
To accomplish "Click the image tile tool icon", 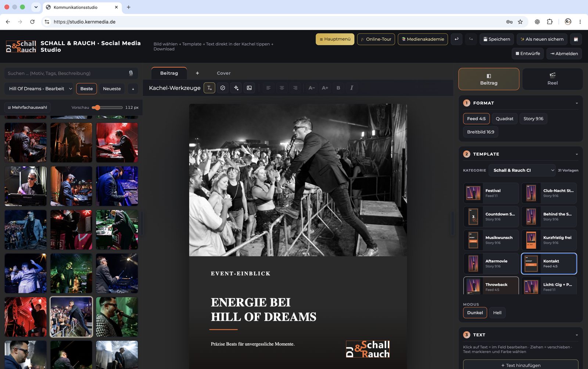I will pyautogui.click(x=249, y=88).
